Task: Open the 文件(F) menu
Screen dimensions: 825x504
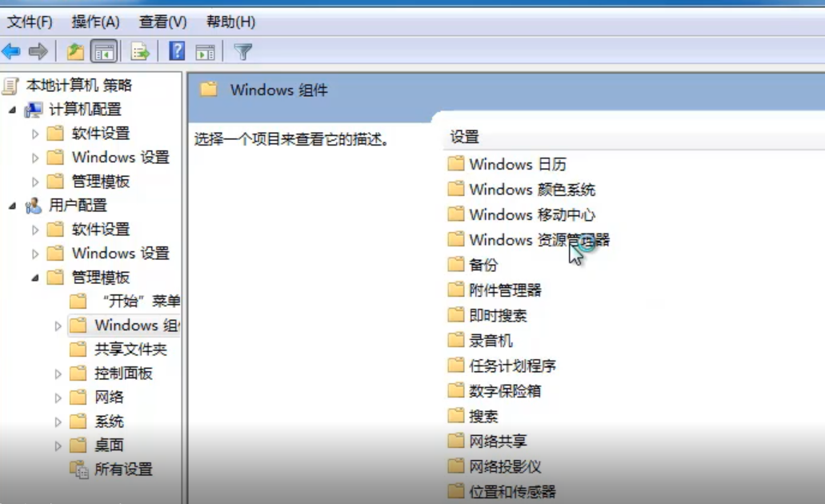Action: tap(30, 22)
